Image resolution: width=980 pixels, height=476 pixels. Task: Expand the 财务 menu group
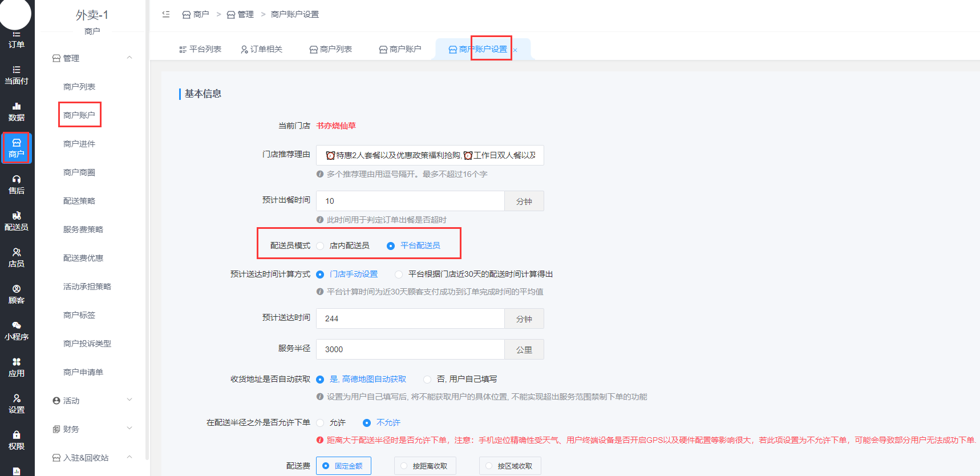(x=129, y=429)
